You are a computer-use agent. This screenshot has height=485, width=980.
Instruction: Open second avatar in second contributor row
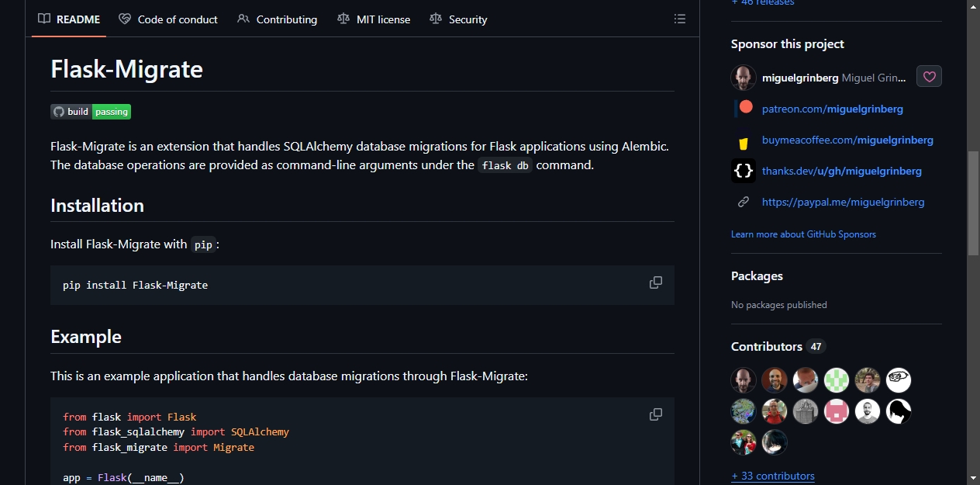[x=775, y=411]
